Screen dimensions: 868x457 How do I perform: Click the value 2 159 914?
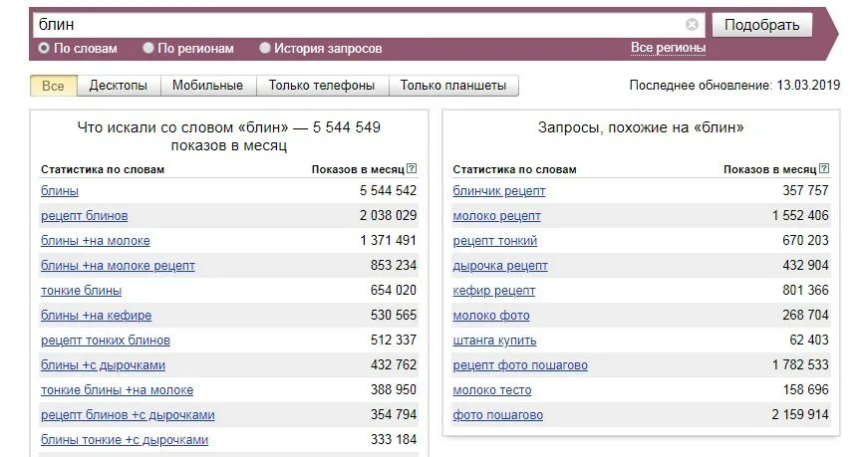(x=800, y=414)
